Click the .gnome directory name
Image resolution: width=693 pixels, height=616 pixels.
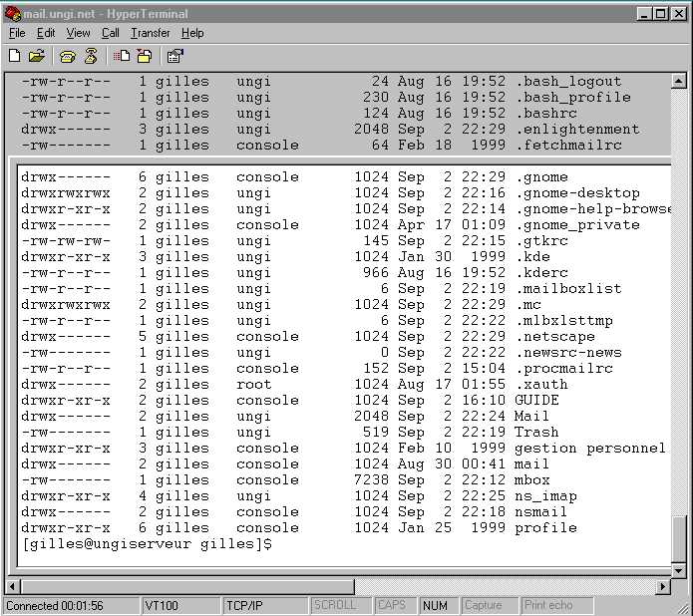point(541,177)
